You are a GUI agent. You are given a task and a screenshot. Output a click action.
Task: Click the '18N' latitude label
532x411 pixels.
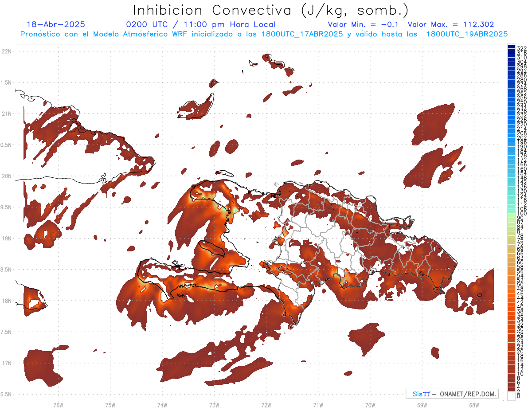pyautogui.click(x=7, y=301)
